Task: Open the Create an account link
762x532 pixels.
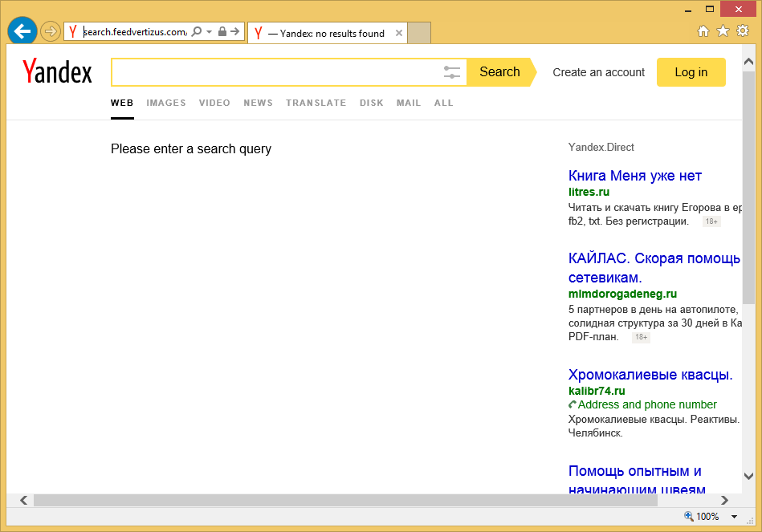Action: pyautogui.click(x=598, y=72)
